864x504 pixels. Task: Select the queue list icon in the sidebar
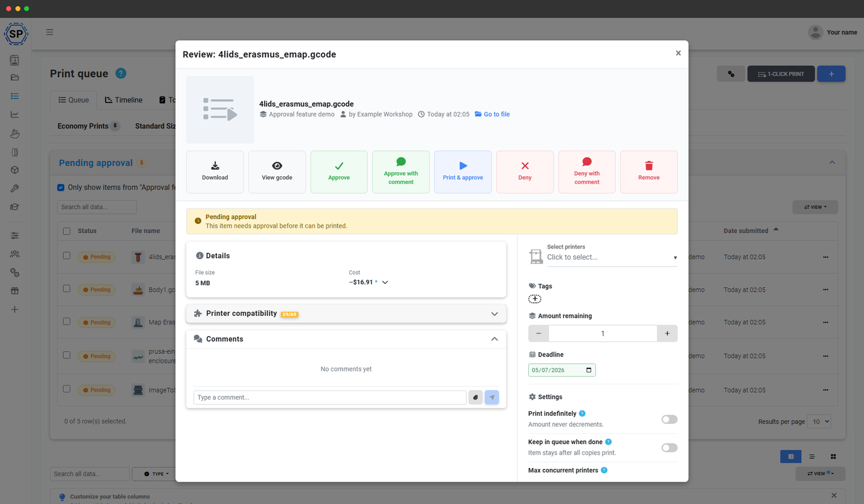[x=15, y=96]
